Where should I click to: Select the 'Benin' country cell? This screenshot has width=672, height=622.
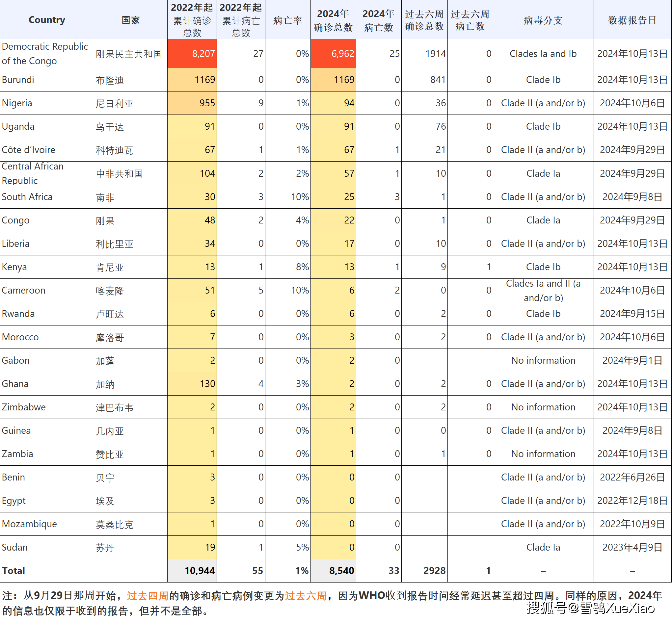47,477
